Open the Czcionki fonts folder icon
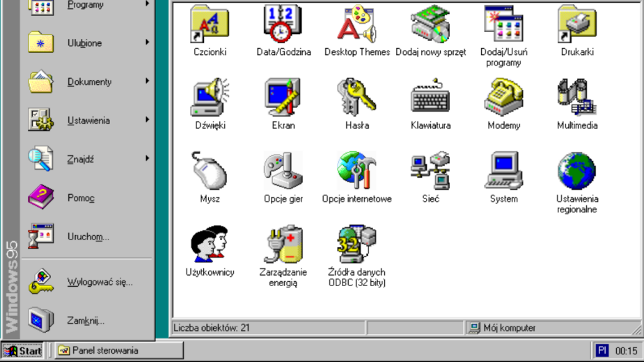This screenshot has width=644, height=362. [x=210, y=24]
